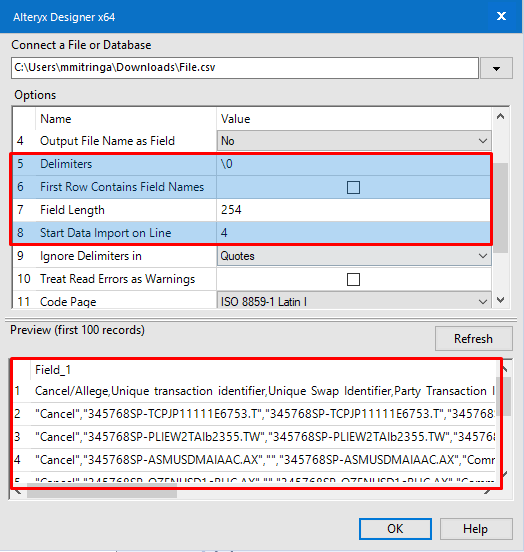Click the preview horizontal scrollbar thumb
Viewport: 524px width, 552px height.
[102, 492]
